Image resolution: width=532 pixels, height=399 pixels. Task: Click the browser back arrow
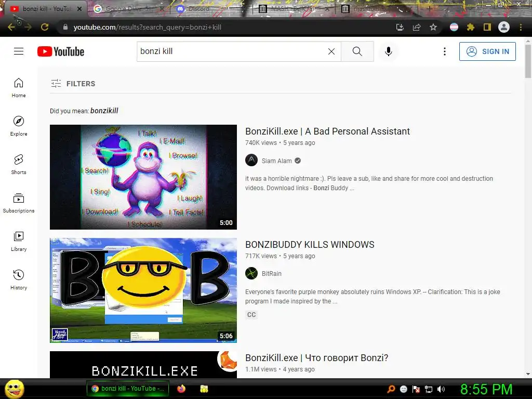[11, 27]
